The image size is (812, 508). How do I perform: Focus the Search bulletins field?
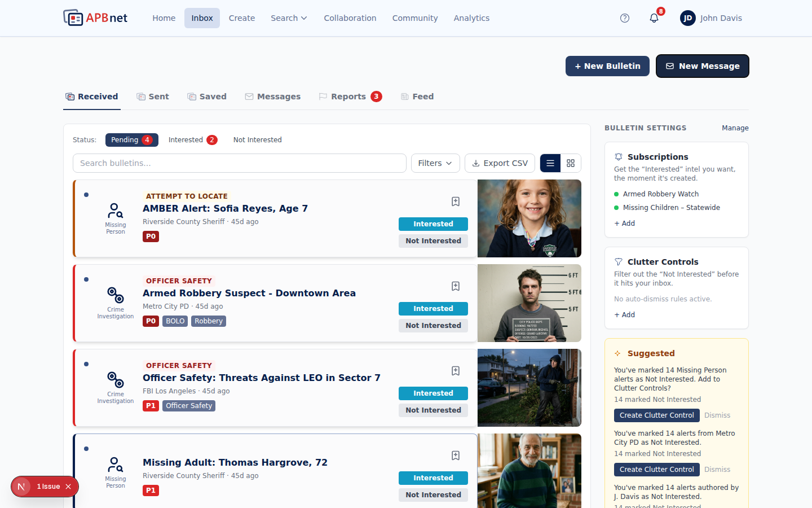240,163
